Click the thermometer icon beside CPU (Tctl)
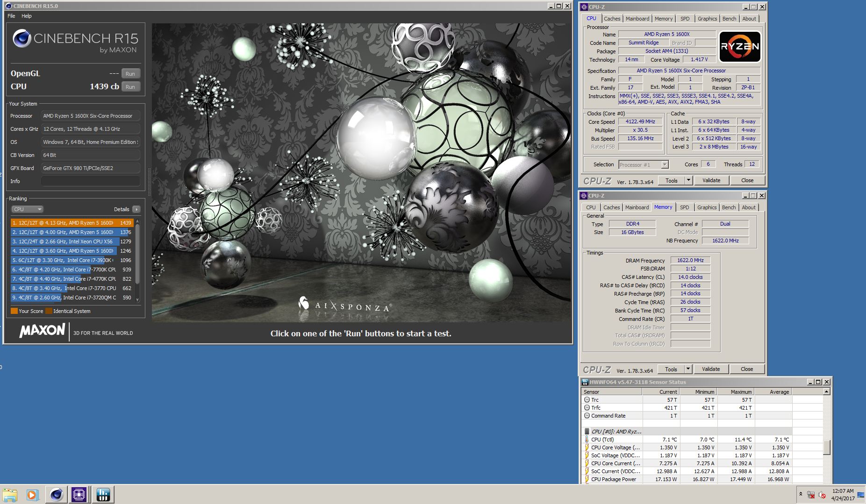This screenshot has width=866, height=504. 587,440
